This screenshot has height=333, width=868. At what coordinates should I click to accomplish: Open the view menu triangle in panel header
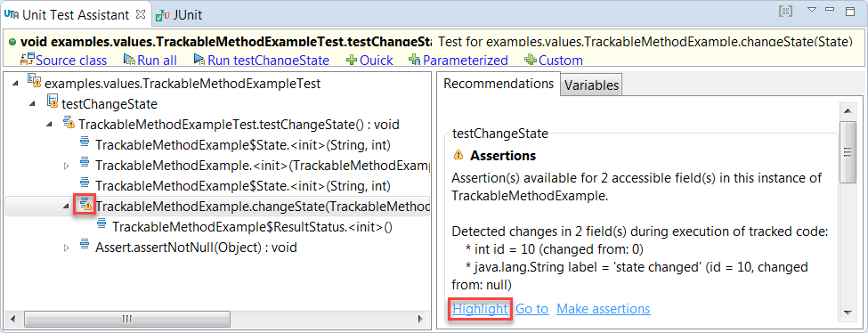(x=812, y=10)
